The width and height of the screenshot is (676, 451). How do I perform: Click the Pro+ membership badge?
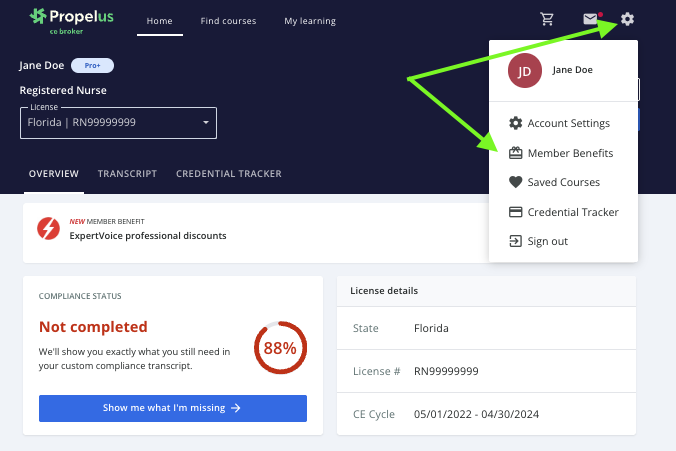tap(92, 65)
